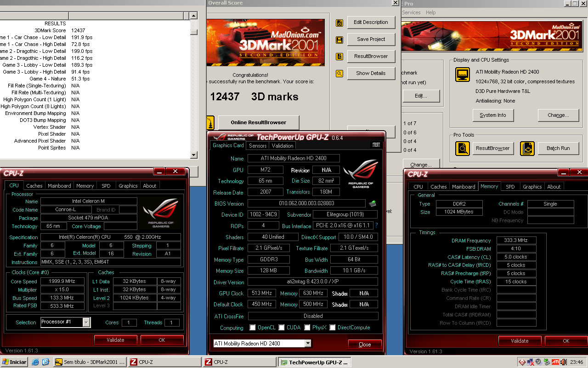Click the second quick launch browser icon
Image resolution: width=588 pixels, height=368 pixels.
[x=46, y=362]
